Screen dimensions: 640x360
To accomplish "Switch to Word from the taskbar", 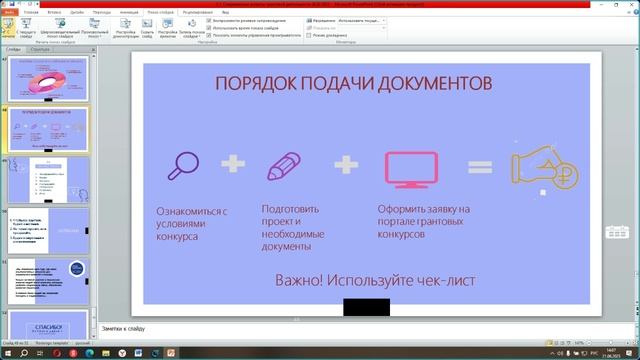I will point(138,353).
